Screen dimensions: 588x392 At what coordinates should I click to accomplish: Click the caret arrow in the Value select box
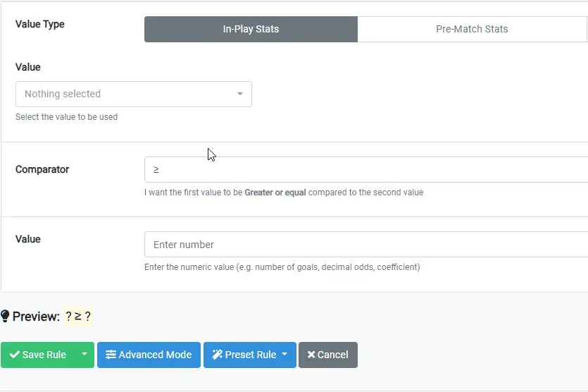[239, 94]
